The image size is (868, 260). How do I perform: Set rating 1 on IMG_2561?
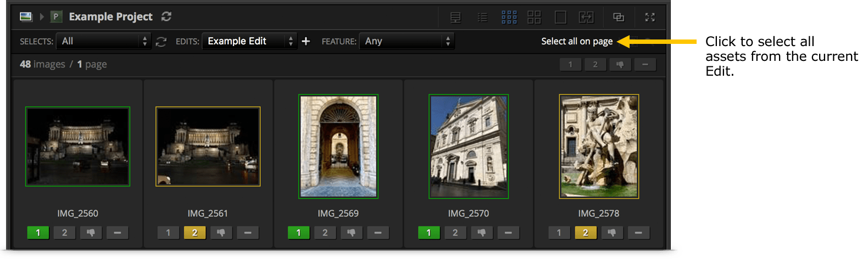pyautogui.click(x=168, y=233)
